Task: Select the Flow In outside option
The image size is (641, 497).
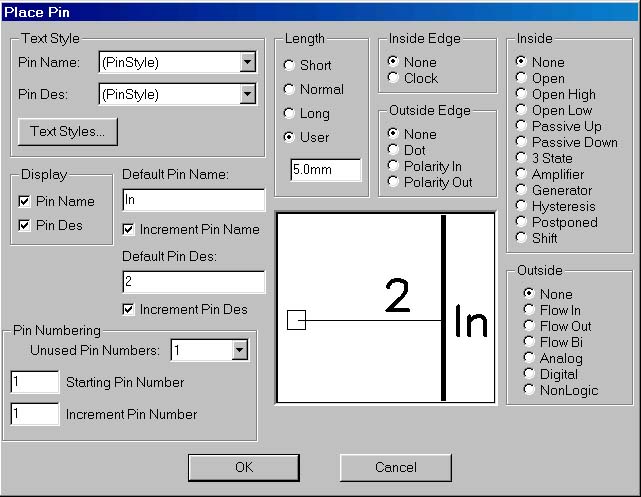Action: click(x=529, y=310)
